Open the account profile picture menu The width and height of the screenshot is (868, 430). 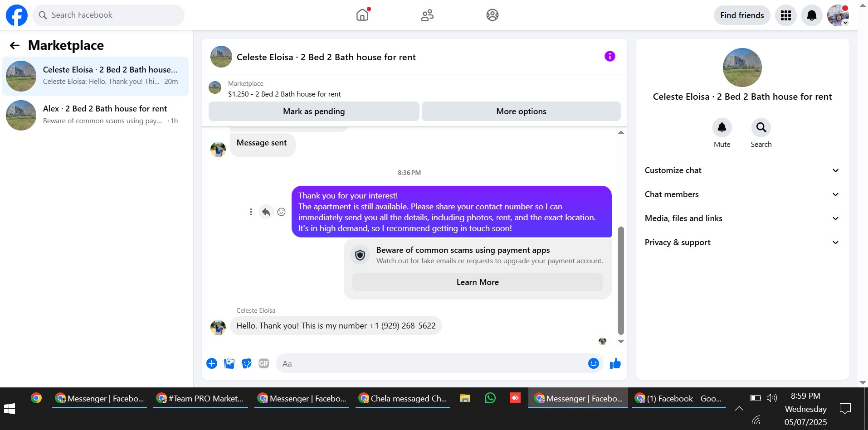[838, 15]
